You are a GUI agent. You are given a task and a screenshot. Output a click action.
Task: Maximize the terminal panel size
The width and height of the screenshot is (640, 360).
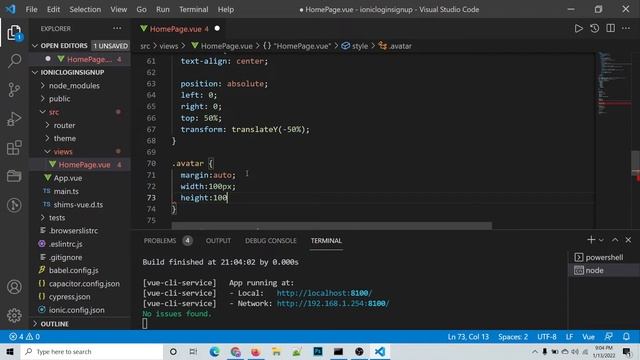[615, 240]
